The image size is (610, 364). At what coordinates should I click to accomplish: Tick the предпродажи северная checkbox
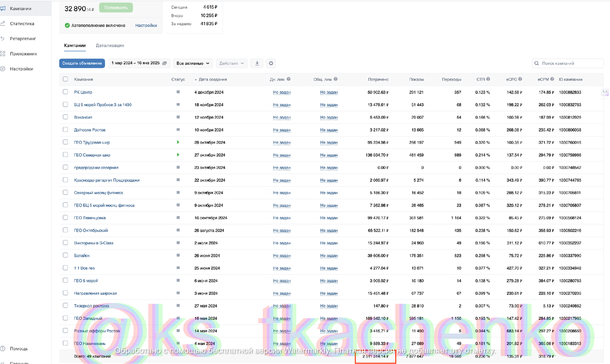click(65, 167)
